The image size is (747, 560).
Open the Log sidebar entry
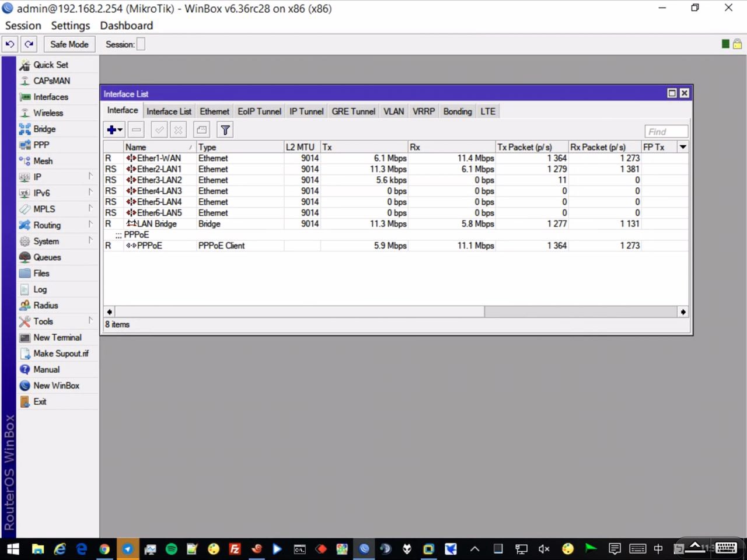click(40, 289)
